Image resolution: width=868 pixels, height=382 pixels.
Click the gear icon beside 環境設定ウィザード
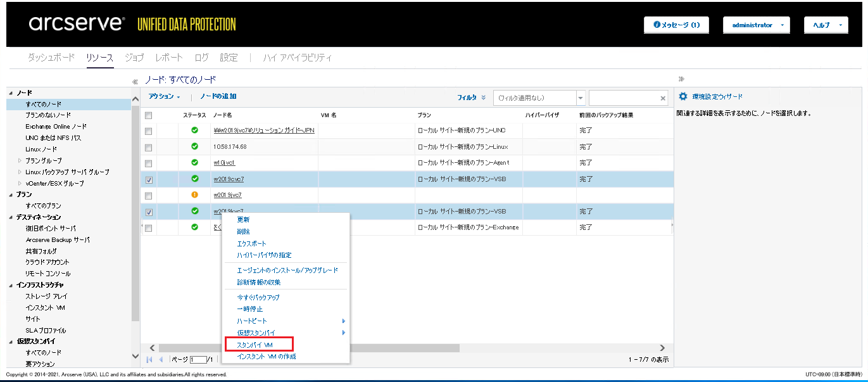click(683, 97)
